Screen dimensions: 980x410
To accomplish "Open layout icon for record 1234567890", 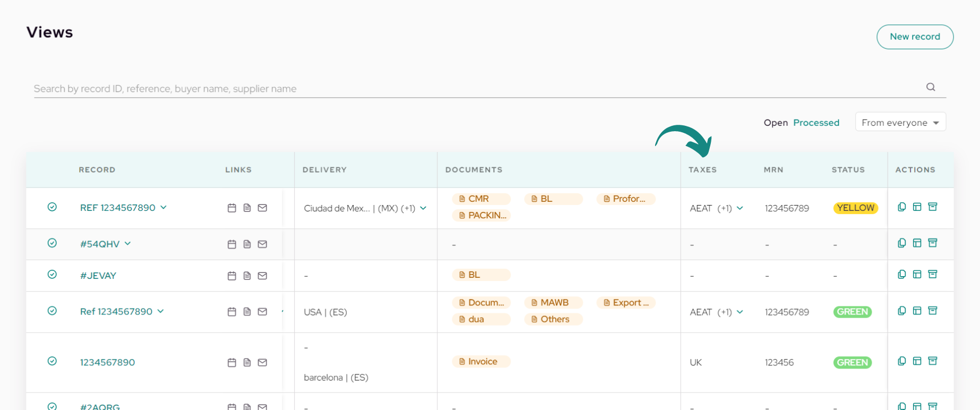I will pos(917,361).
